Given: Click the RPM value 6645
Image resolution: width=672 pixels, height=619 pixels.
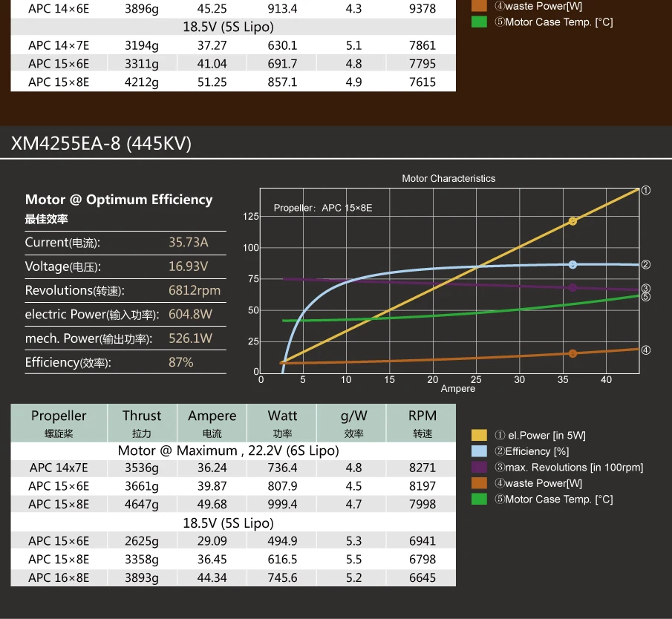Looking at the screenshot, I should point(423,577).
